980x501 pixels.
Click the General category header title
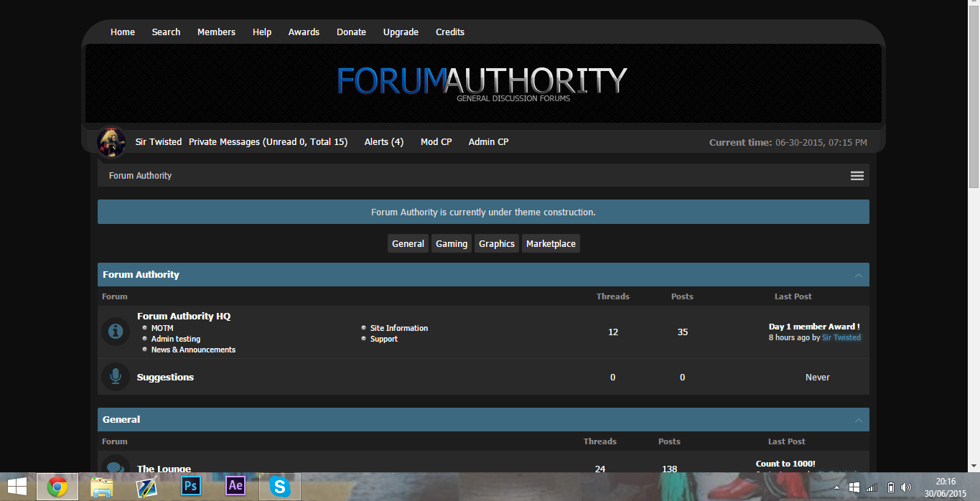121,420
